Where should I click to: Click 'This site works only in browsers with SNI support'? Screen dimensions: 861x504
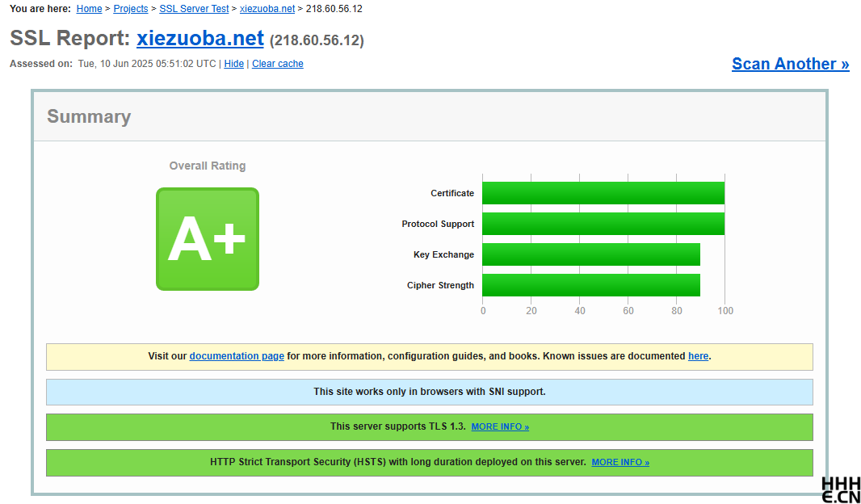[x=430, y=392]
